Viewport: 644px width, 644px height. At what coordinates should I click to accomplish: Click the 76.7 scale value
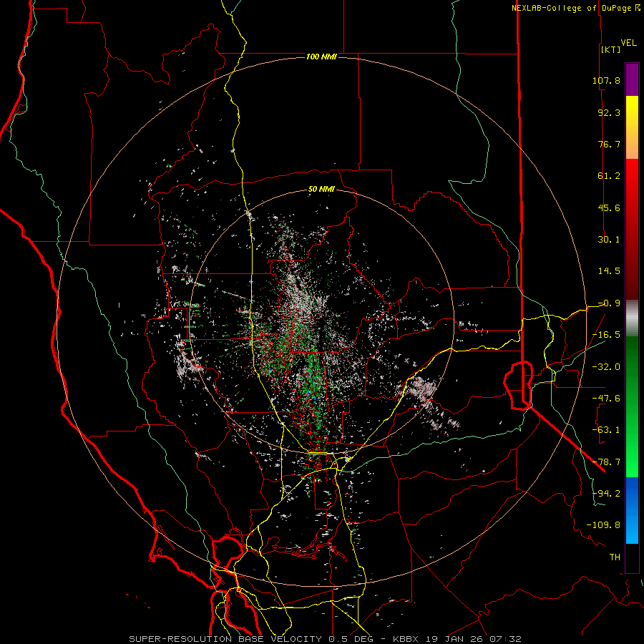609,144
